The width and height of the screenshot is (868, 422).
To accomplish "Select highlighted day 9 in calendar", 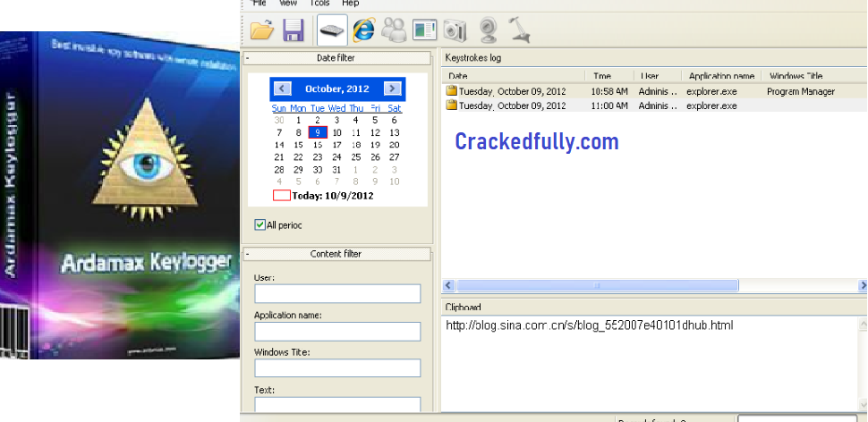I will pos(318,132).
